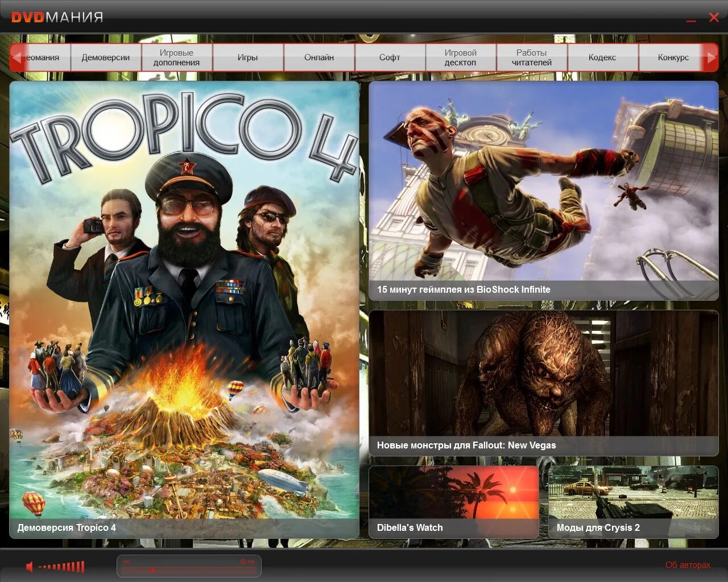
Task: Close the DVD Мания window
Action: coord(714,18)
